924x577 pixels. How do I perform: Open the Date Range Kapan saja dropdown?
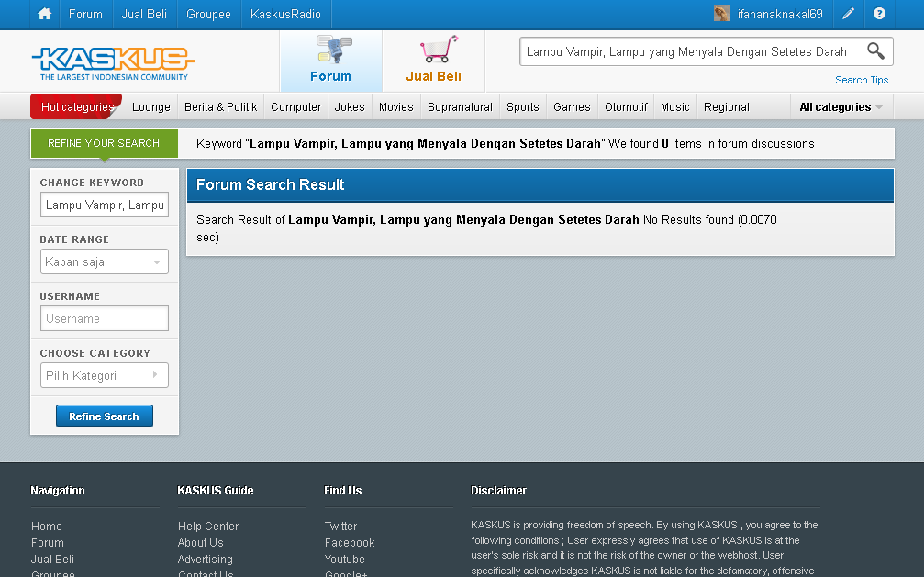pyautogui.click(x=105, y=261)
